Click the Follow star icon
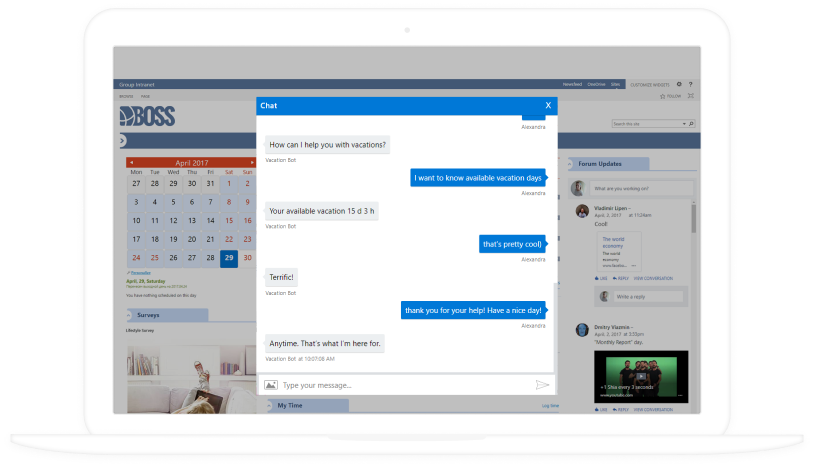The height and width of the screenshot is (468, 814). tap(662, 96)
